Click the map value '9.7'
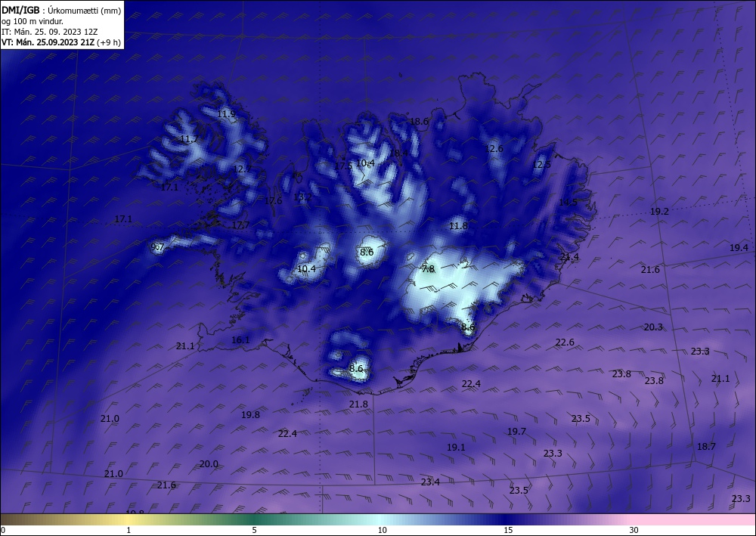 coord(158,246)
